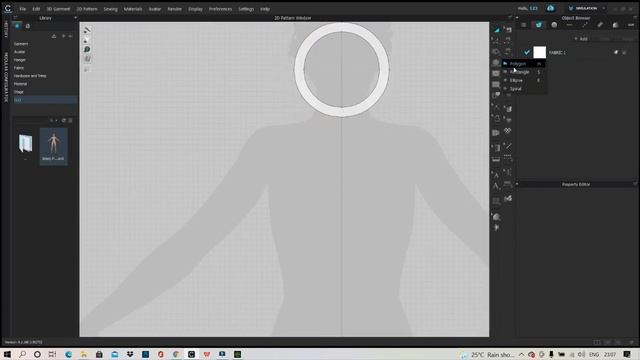Open the Materials menu
The width and height of the screenshot is (640, 360).
pos(133,9)
